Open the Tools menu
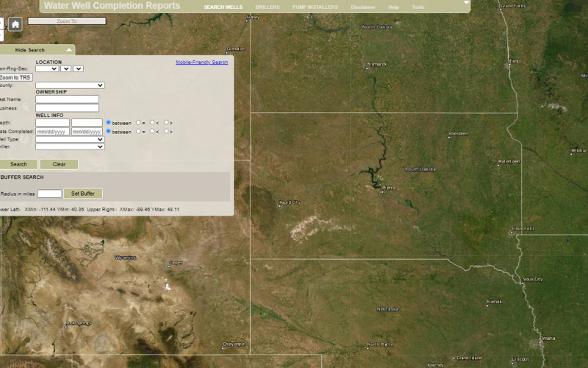Viewport: 588px width, 368px height. coord(417,7)
